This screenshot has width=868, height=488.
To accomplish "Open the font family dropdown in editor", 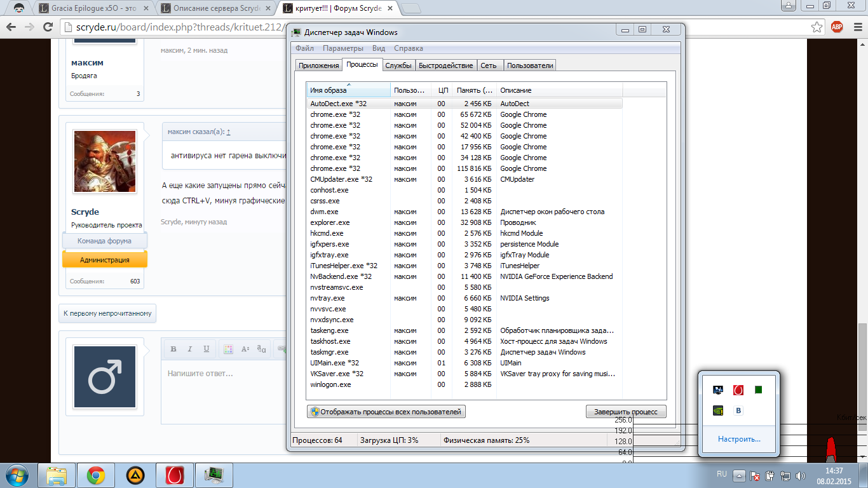I will coord(261,349).
